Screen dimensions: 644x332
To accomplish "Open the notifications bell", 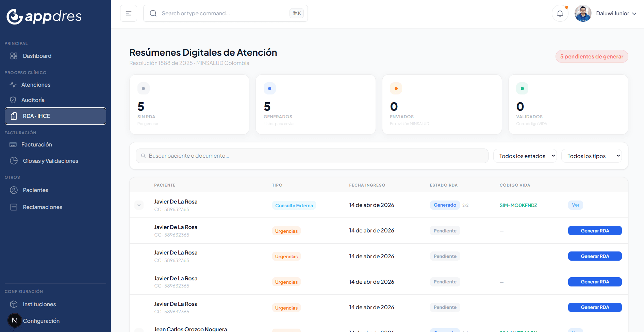I will pos(560,13).
